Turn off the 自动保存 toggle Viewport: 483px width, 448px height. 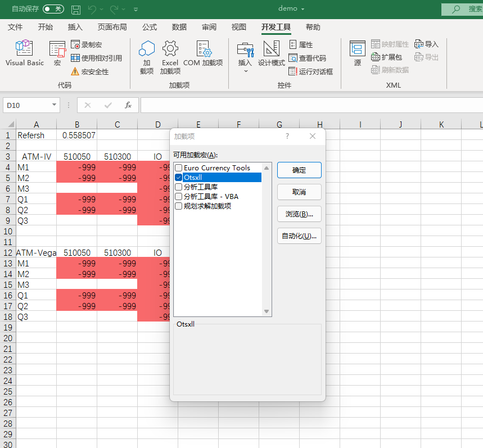(x=54, y=9)
